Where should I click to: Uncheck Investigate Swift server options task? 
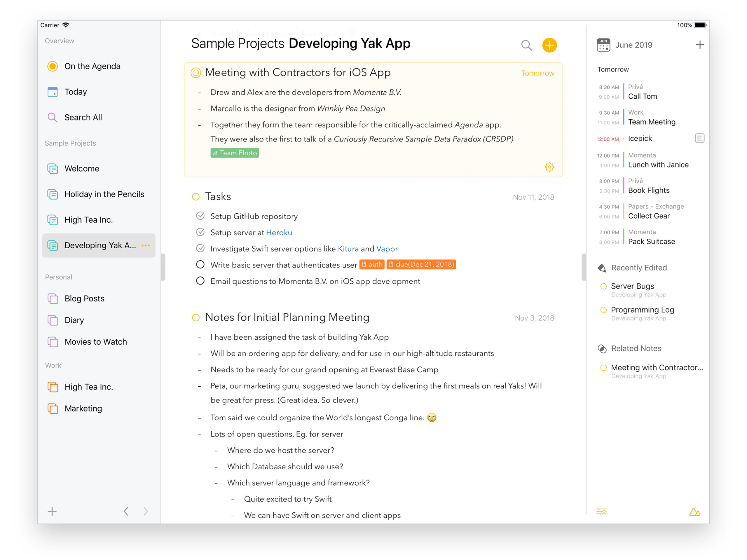(200, 248)
